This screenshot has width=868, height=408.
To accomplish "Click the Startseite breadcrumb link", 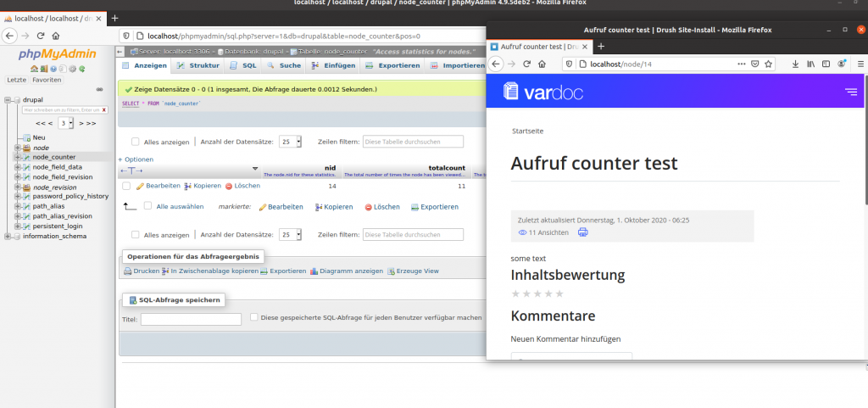I will (527, 131).
